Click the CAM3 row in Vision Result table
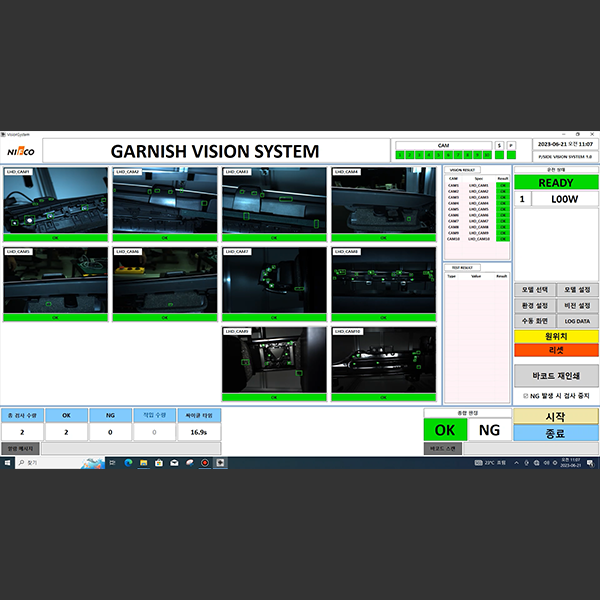This screenshot has height=600, width=600. click(x=478, y=197)
